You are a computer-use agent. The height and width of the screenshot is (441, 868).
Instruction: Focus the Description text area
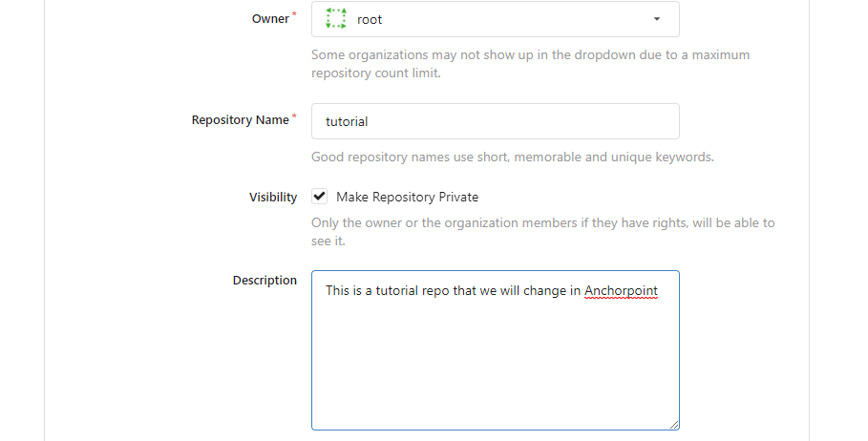click(495, 350)
